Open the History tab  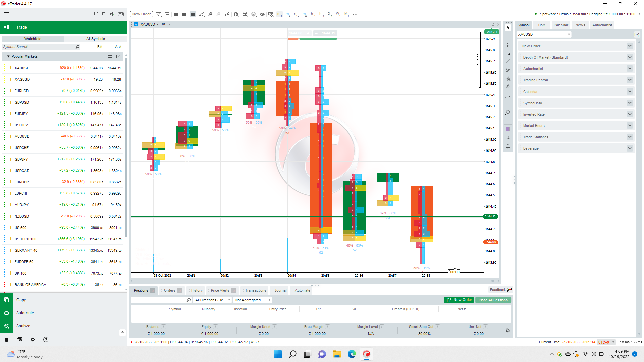coord(197,290)
